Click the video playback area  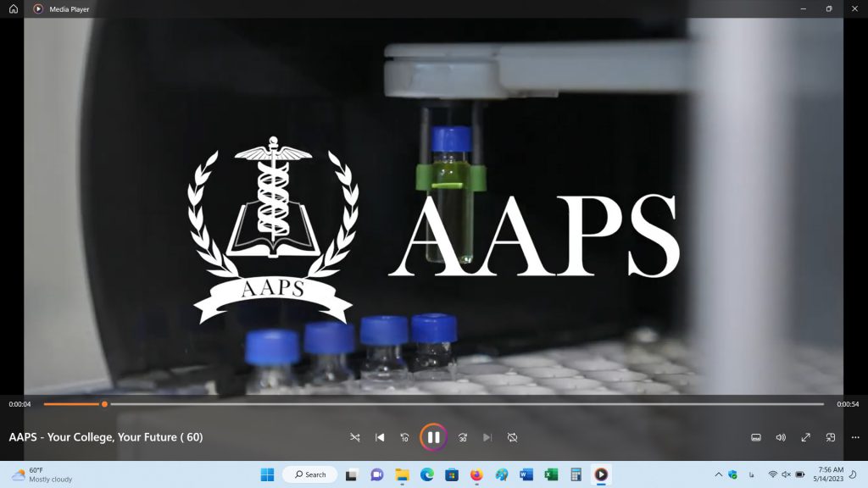pyautogui.click(x=433, y=206)
